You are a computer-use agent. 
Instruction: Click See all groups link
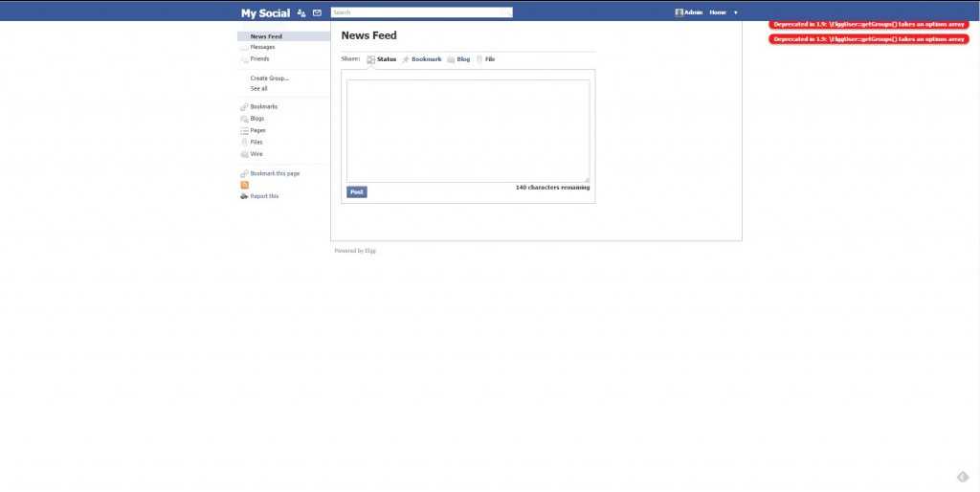pyautogui.click(x=258, y=89)
